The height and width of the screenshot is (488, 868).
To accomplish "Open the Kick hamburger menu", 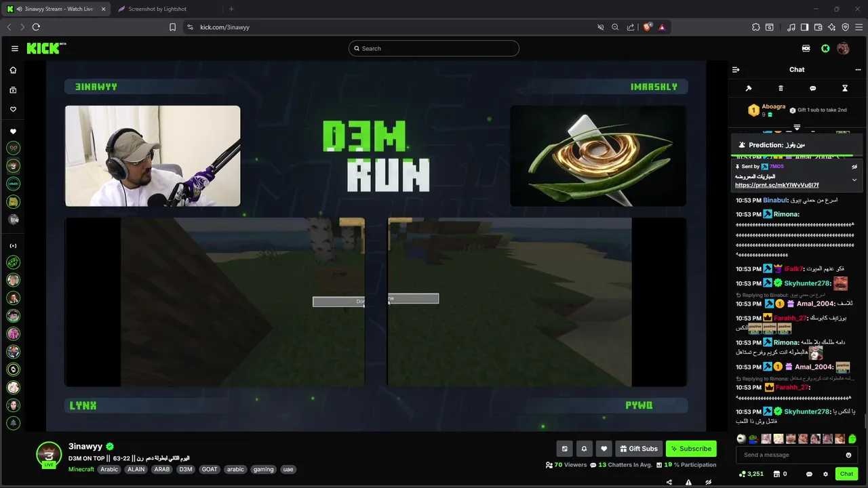I will click(x=14, y=49).
